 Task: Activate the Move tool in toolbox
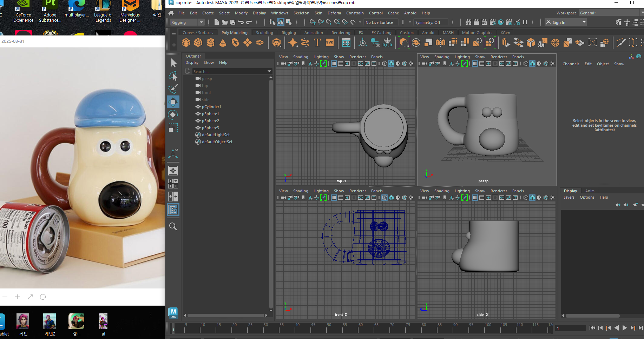173,102
